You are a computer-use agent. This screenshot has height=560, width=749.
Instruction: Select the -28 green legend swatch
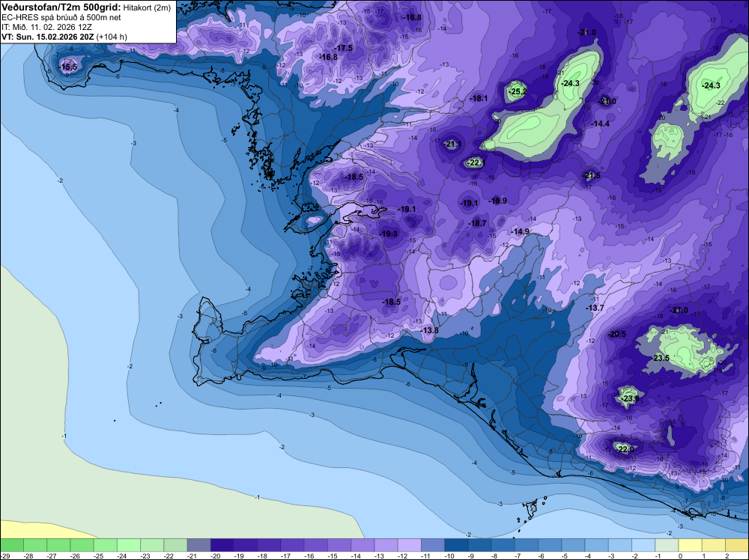click(35, 545)
